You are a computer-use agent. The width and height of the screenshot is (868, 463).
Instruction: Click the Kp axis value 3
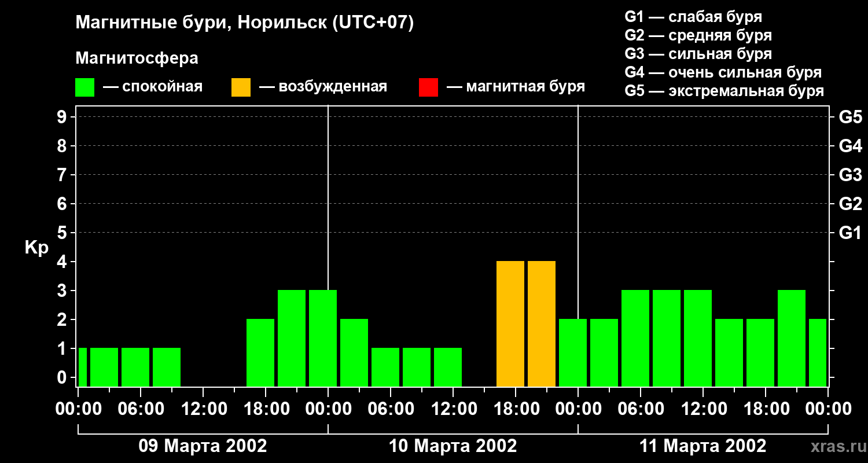(63, 291)
